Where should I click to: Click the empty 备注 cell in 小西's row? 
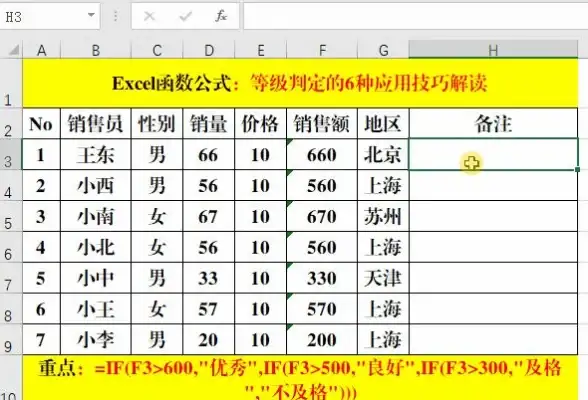tap(493, 185)
